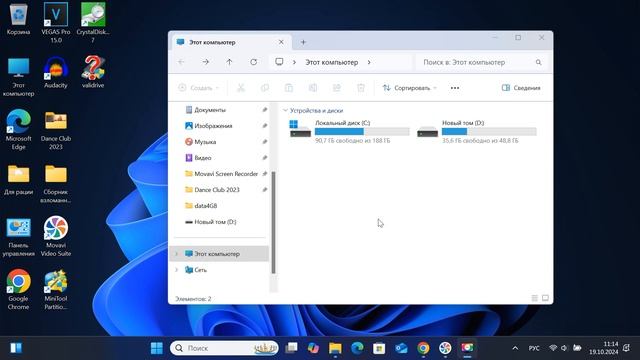This screenshot has height=360, width=640.
Task: Open the Sort (Сортировать) dropdown
Action: [409, 88]
